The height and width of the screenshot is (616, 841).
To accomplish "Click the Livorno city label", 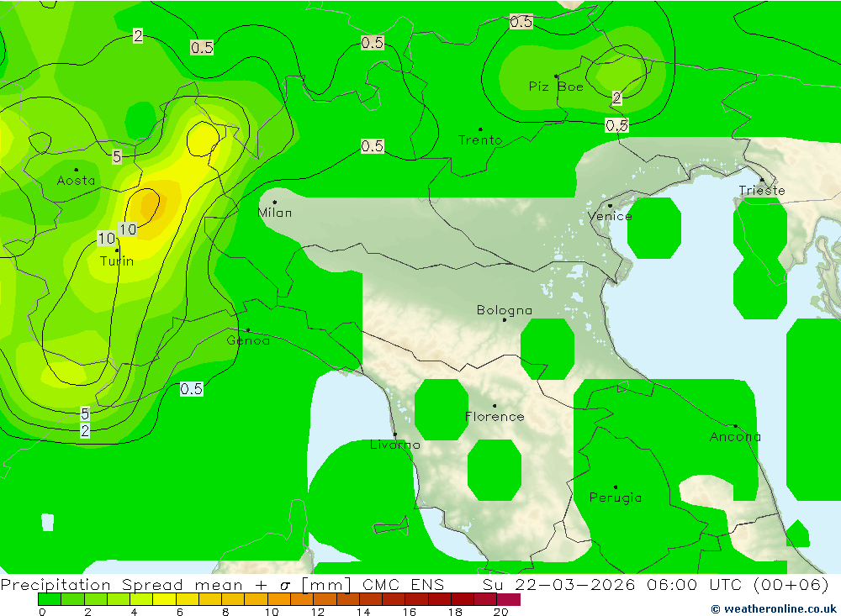I will click(x=394, y=445).
